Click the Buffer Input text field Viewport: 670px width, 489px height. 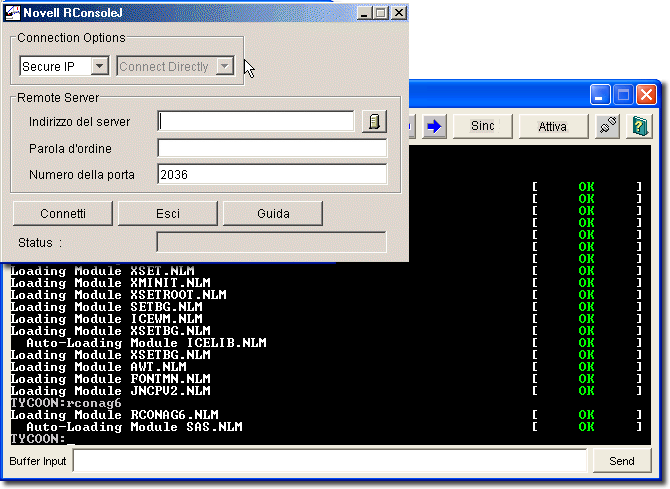(x=330, y=461)
